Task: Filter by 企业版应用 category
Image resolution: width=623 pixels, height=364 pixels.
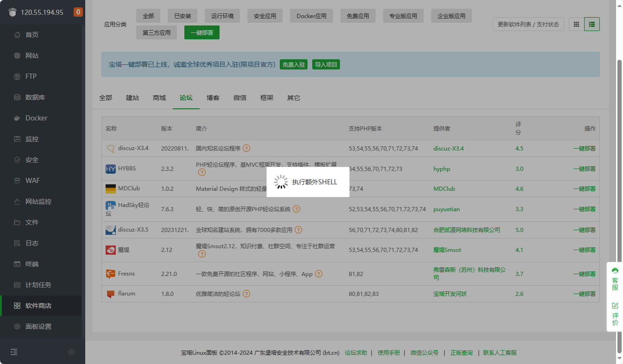Action: point(452,16)
